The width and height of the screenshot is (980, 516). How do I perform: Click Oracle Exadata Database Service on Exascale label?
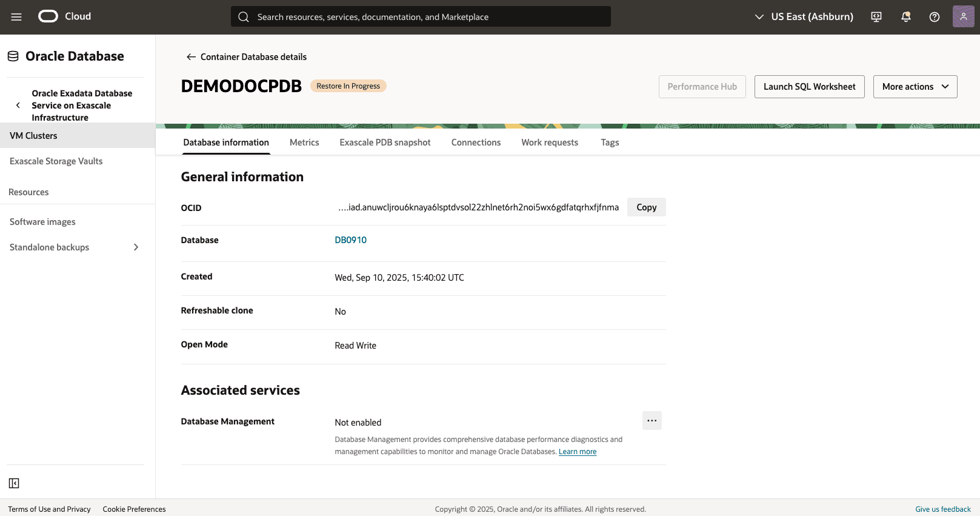coord(82,106)
